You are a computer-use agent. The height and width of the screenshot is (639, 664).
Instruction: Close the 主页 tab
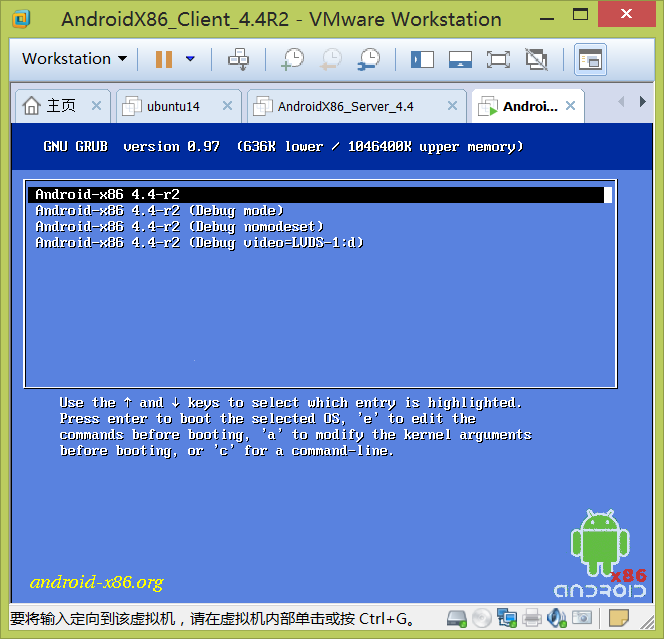point(97,106)
